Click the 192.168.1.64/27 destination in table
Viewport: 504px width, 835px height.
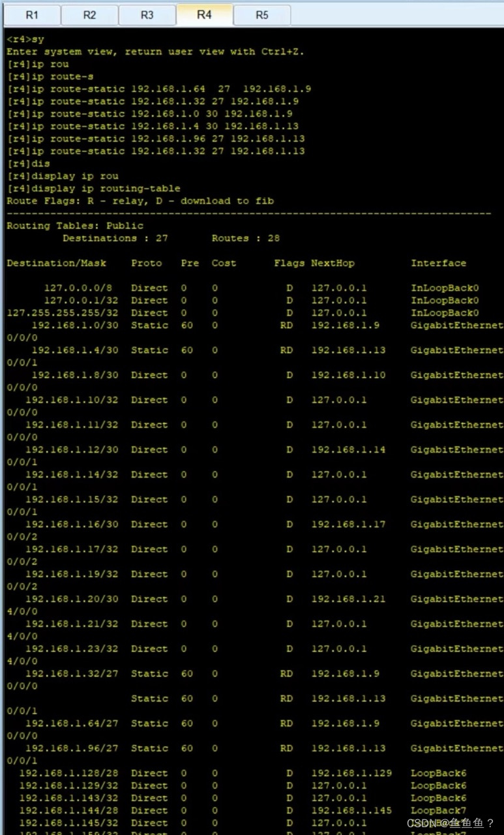(x=72, y=723)
